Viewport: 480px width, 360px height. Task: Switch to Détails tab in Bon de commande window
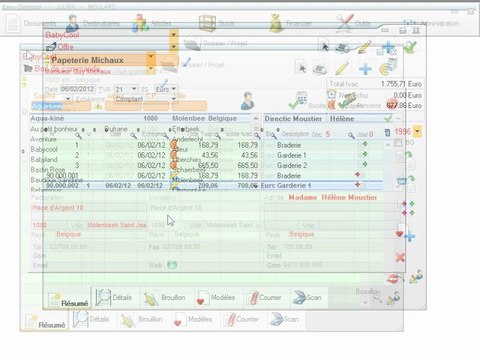coord(91,319)
